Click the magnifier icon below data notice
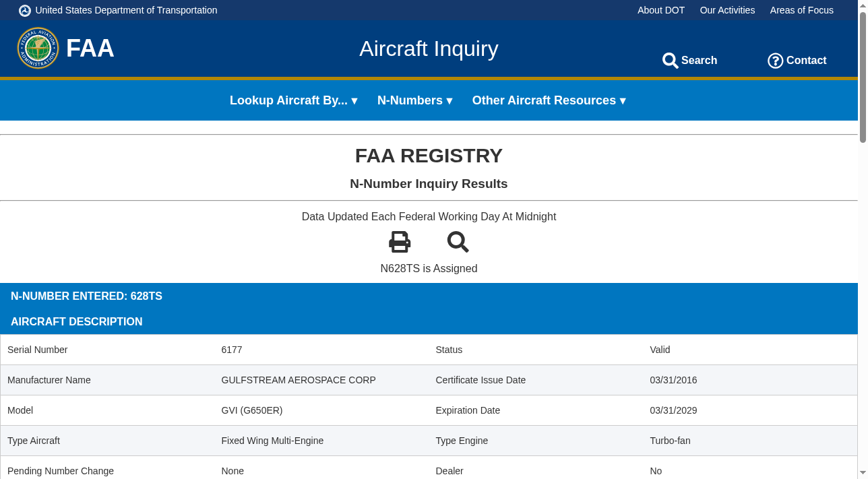The image size is (868, 479). [458, 242]
